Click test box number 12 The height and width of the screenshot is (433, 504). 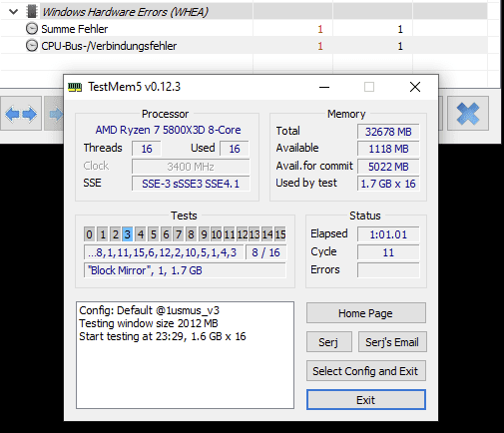(242, 234)
